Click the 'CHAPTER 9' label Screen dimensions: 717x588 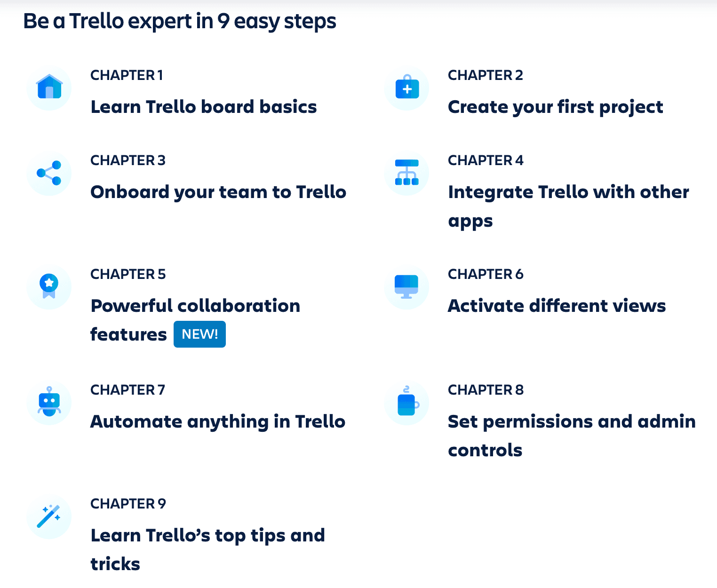tap(128, 504)
